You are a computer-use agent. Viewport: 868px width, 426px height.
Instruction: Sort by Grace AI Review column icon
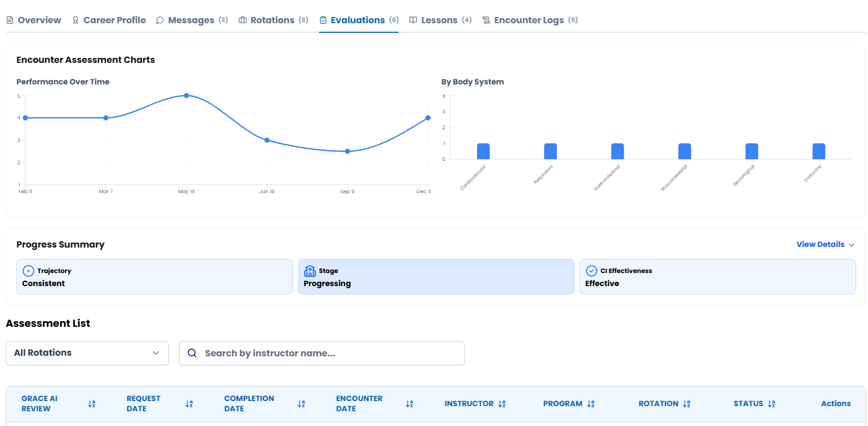point(92,404)
